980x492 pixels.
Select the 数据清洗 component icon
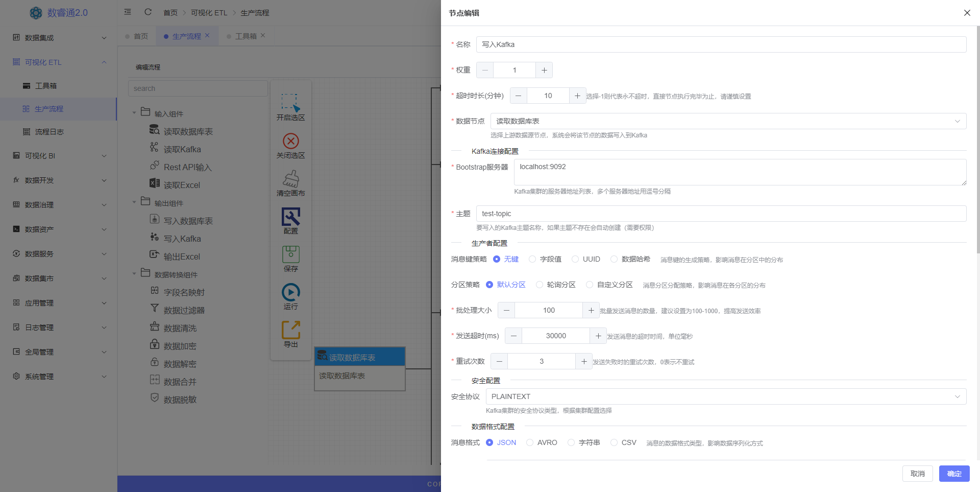[155, 326]
